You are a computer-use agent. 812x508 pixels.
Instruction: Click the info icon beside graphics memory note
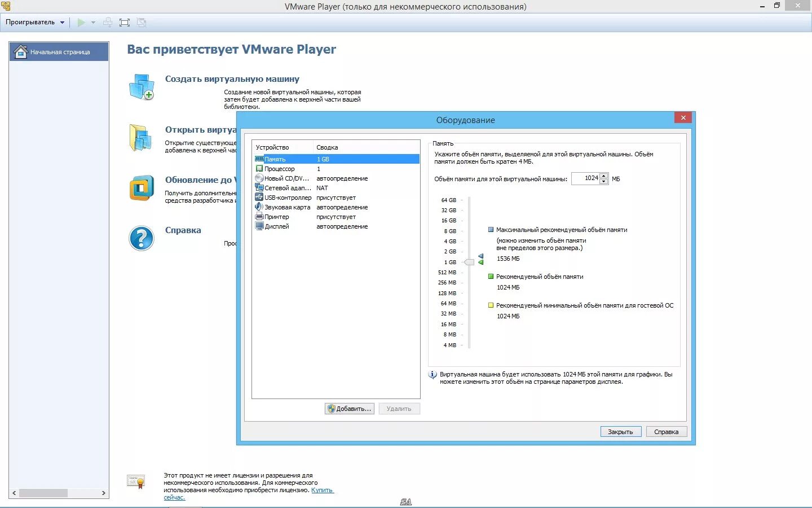pyautogui.click(x=433, y=375)
